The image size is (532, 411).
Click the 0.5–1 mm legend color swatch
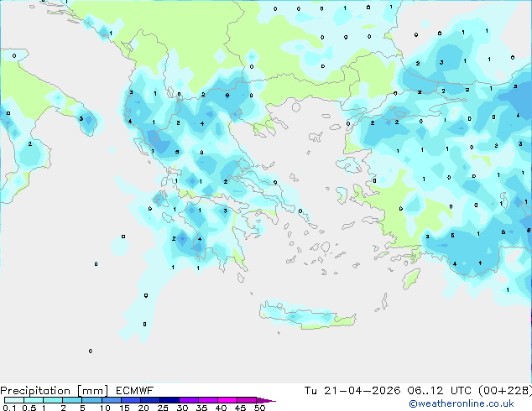34,400
